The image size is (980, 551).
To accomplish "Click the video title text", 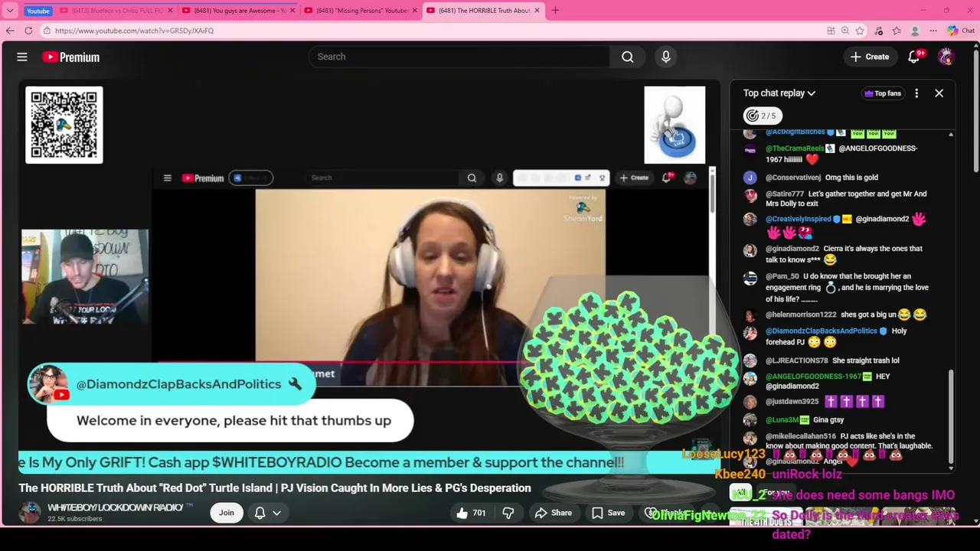I will (275, 488).
